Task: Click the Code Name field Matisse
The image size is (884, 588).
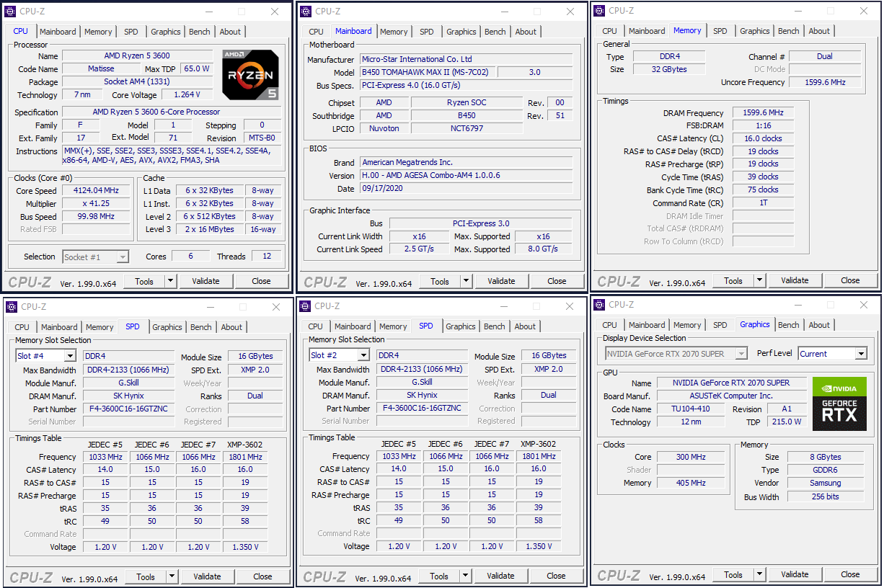Action: [101, 69]
